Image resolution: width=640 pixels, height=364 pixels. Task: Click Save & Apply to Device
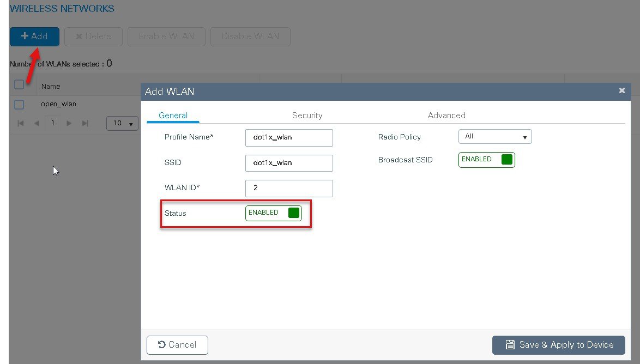pos(558,345)
